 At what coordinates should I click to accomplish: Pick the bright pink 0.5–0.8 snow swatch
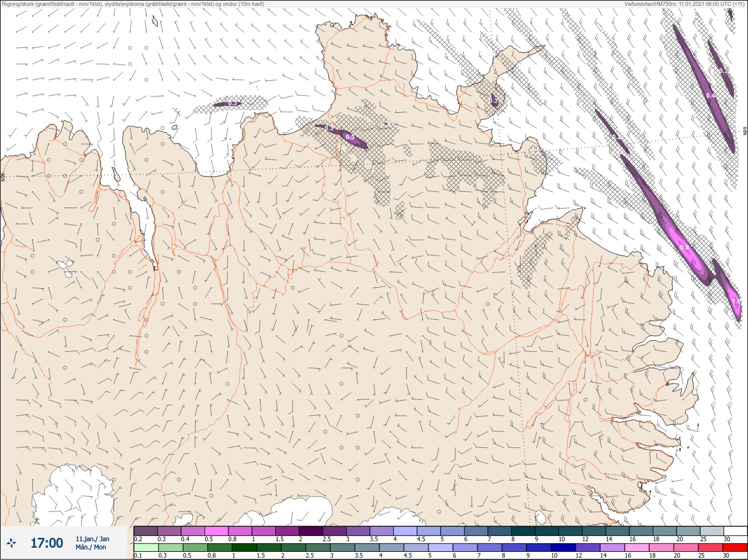coord(217,531)
